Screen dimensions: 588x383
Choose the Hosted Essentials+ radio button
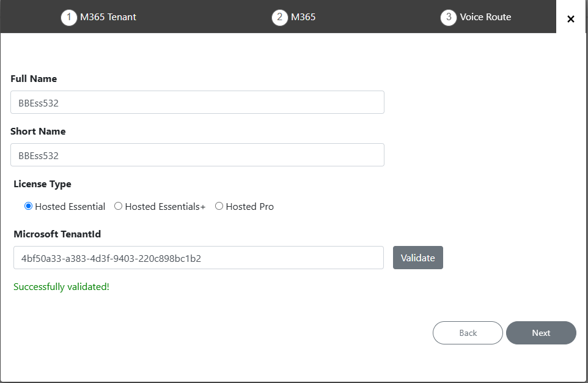[118, 206]
